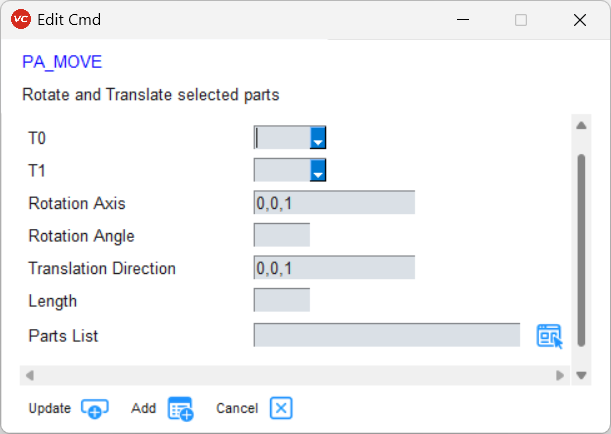Focus the Length input field
Image resolution: width=611 pixels, height=434 pixels.
tap(282, 300)
